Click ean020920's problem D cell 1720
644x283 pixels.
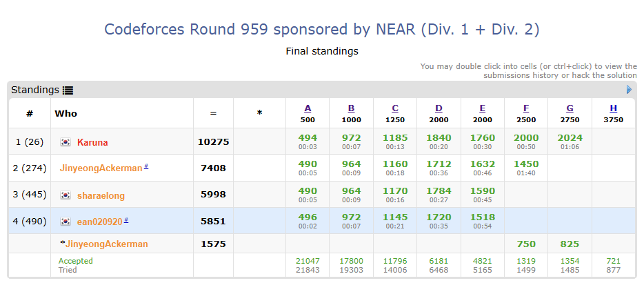439,221
